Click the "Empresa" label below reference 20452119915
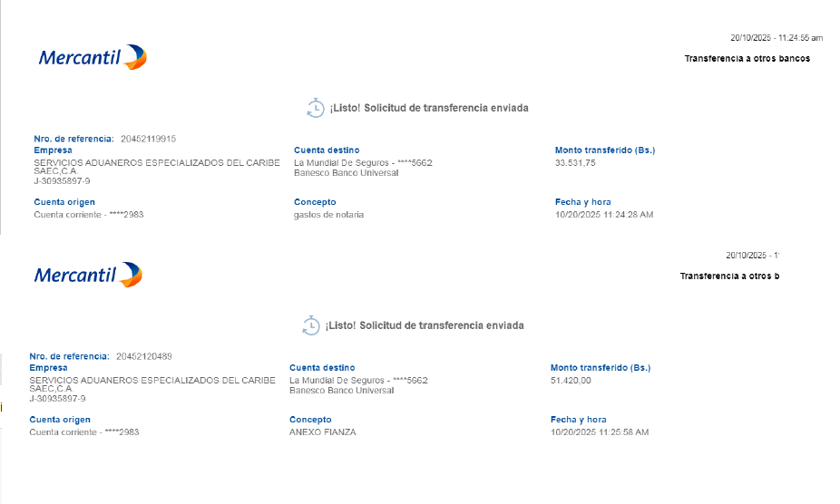This screenshot has height=504, width=840. (53, 150)
